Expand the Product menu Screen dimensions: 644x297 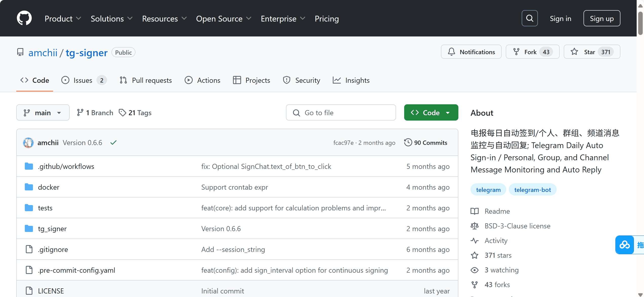(x=63, y=18)
